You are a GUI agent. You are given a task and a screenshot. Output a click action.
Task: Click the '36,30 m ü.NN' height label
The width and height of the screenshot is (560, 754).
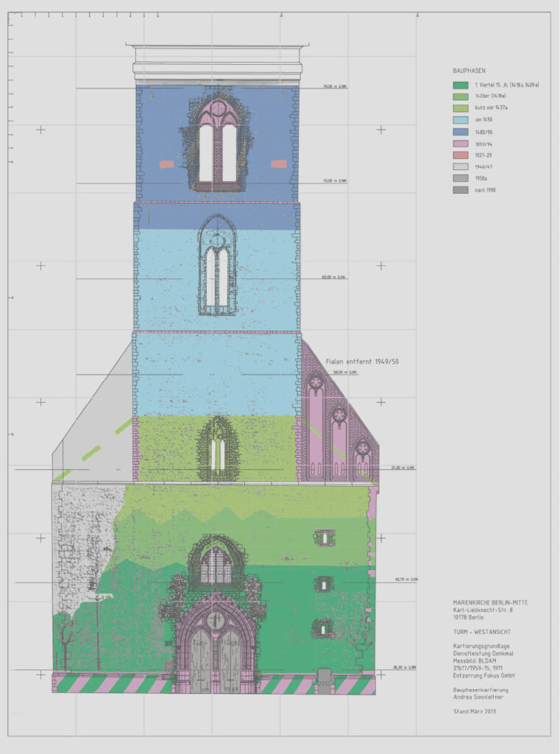coord(405,667)
